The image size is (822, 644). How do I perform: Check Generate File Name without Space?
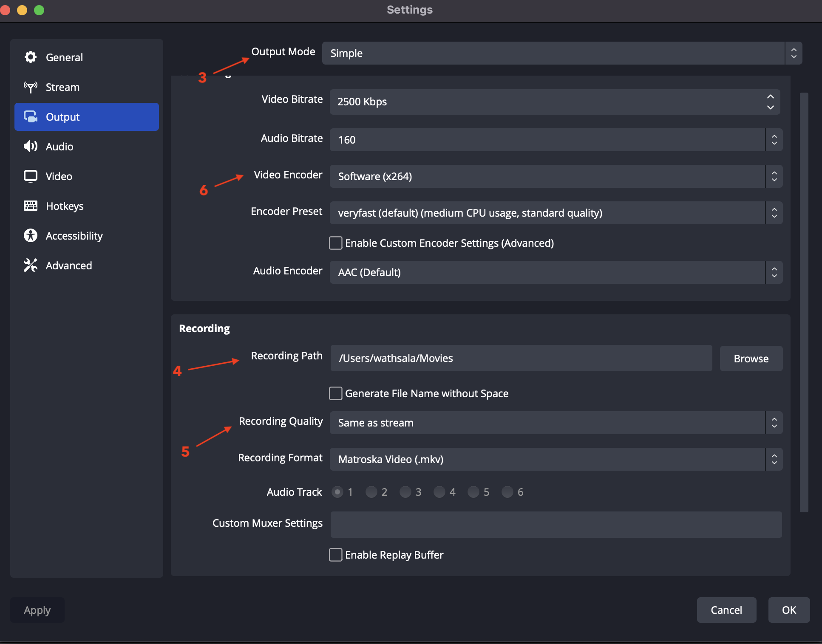coord(336,393)
